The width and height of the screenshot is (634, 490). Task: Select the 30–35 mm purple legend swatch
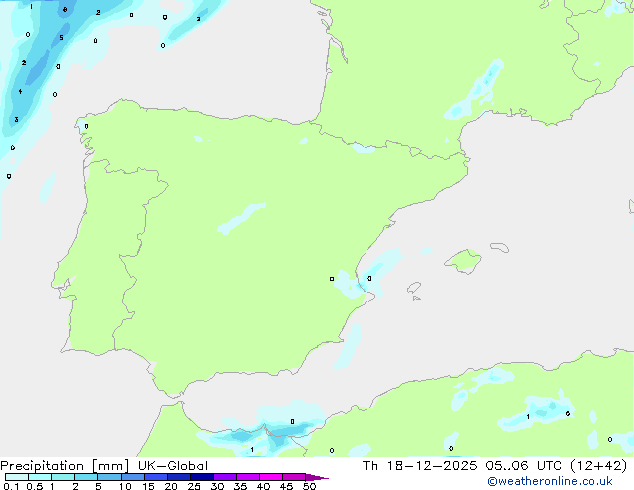pos(225,477)
